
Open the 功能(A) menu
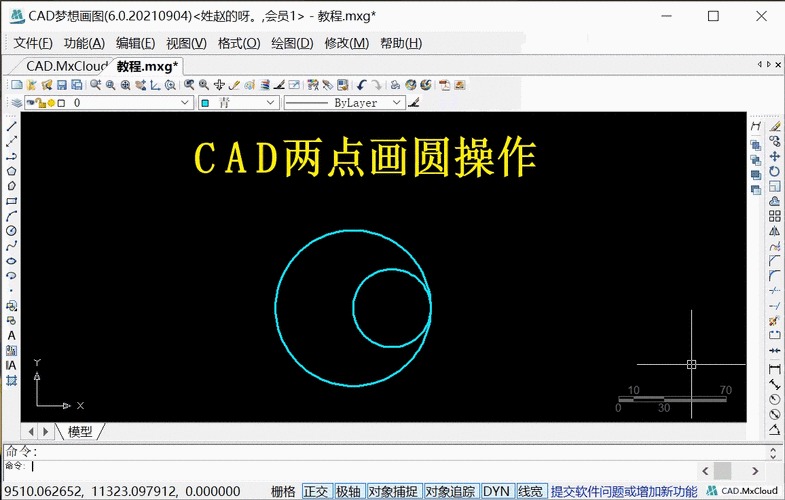click(x=84, y=44)
